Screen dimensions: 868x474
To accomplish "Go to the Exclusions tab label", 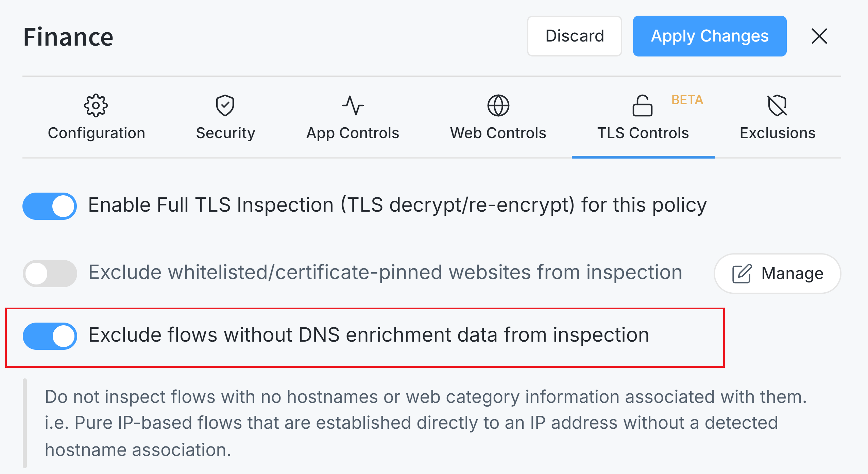I will 778,133.
